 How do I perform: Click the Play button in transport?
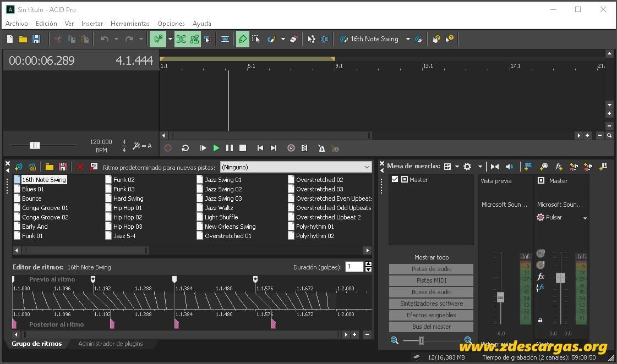(216, 148)
